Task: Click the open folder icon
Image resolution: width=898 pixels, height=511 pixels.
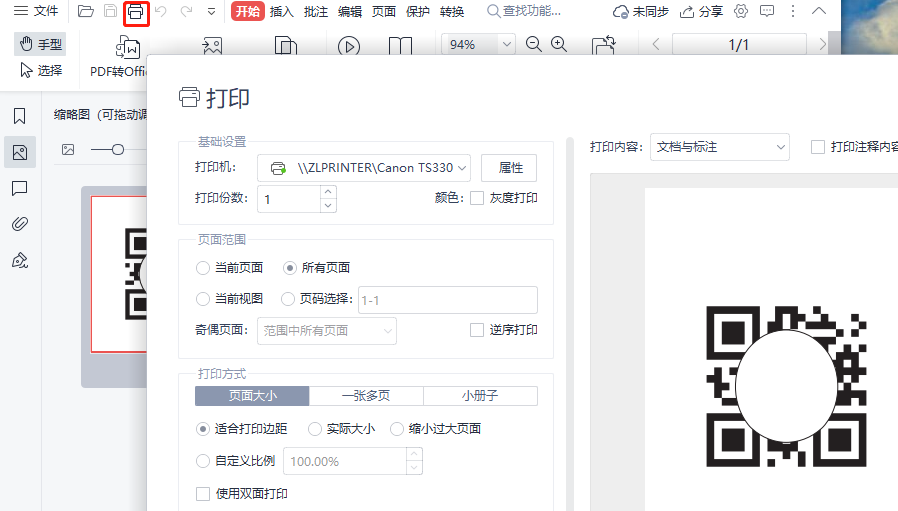Action: coord(86,12)
